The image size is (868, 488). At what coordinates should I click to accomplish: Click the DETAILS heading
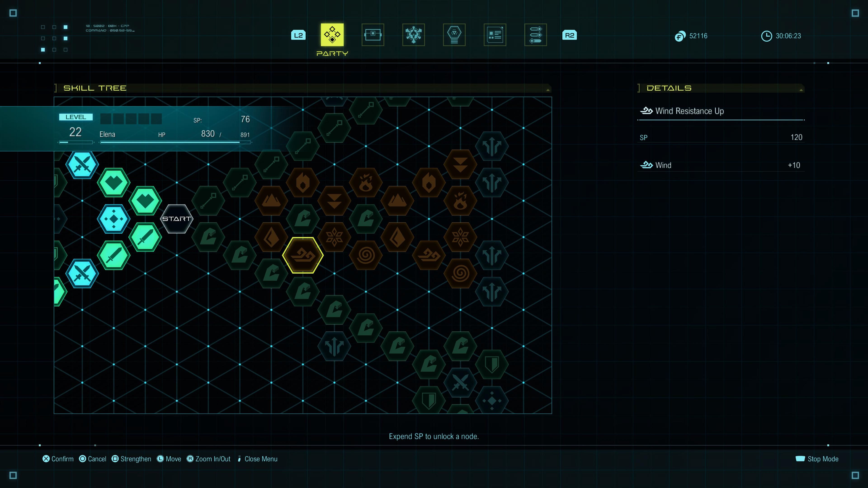[669, 88]
